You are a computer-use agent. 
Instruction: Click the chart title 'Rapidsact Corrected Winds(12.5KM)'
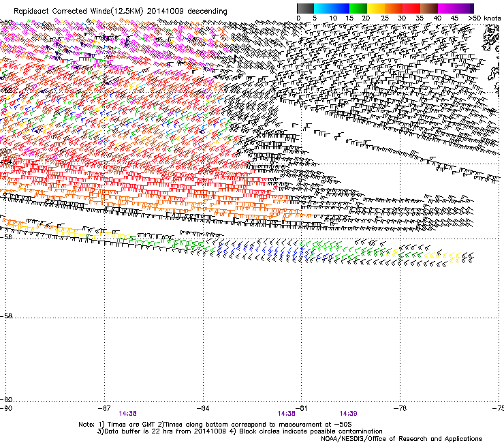78,12
